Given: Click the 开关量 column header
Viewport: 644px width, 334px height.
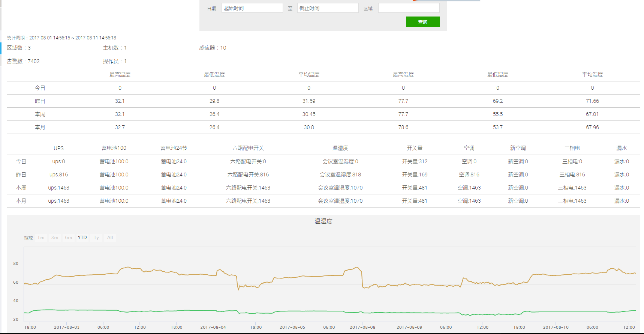Looking at the screenshot, I should tap(415, 148).
